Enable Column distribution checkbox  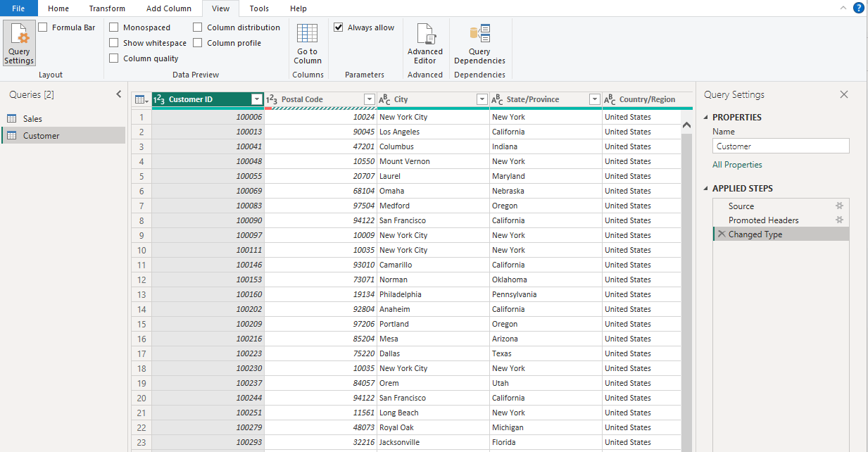[198, 27]
